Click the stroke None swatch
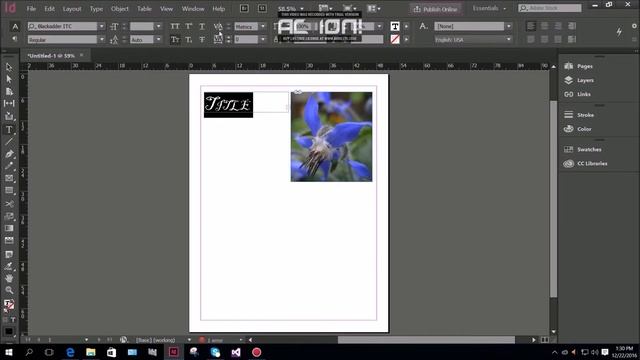This screenshot has height=360, width=640. pos(395,40)
